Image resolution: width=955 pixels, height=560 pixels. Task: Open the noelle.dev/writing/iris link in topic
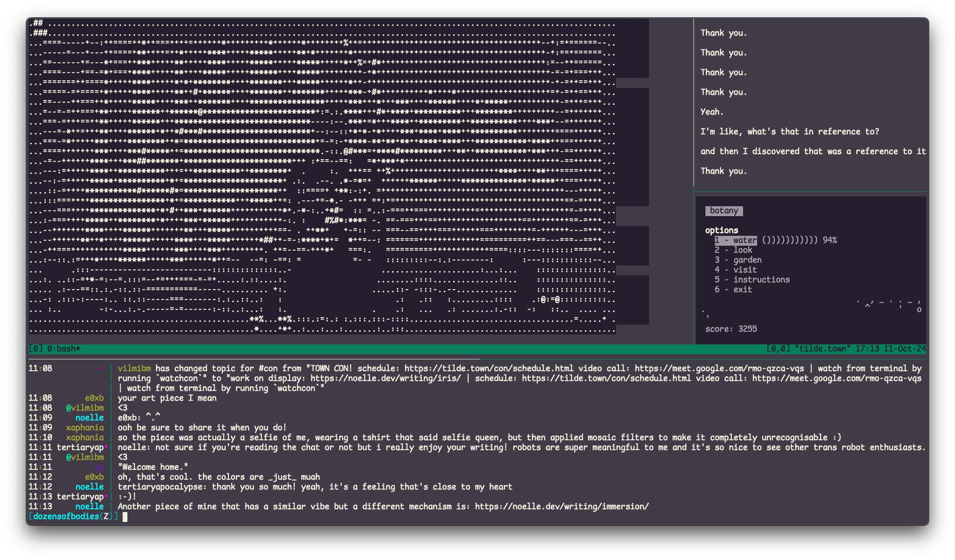pyautogui.click(x=385, y=378)
